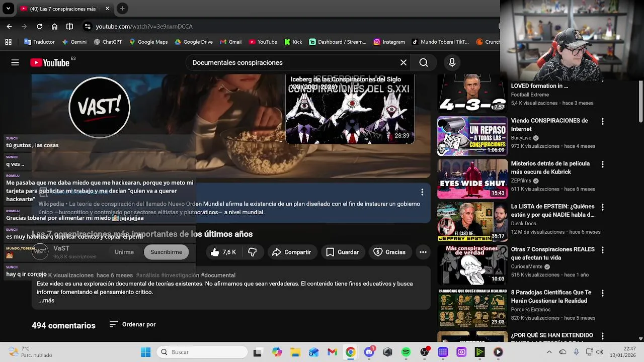Open the Iceberg de las Conspiraciones end-card video
The image size is (644, 362).
[350, 109]
